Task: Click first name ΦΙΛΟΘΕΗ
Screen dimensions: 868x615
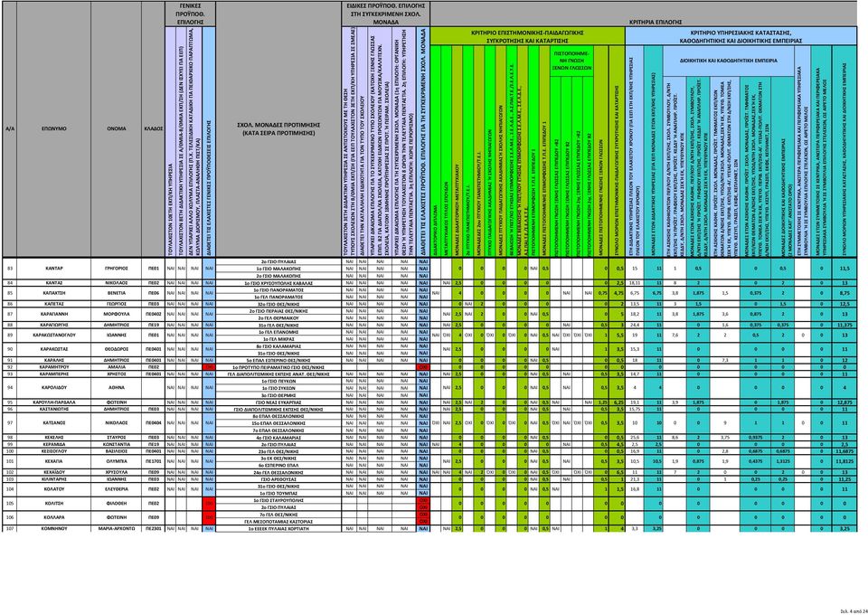Action: pyautogui.click(x=117, y=504)
